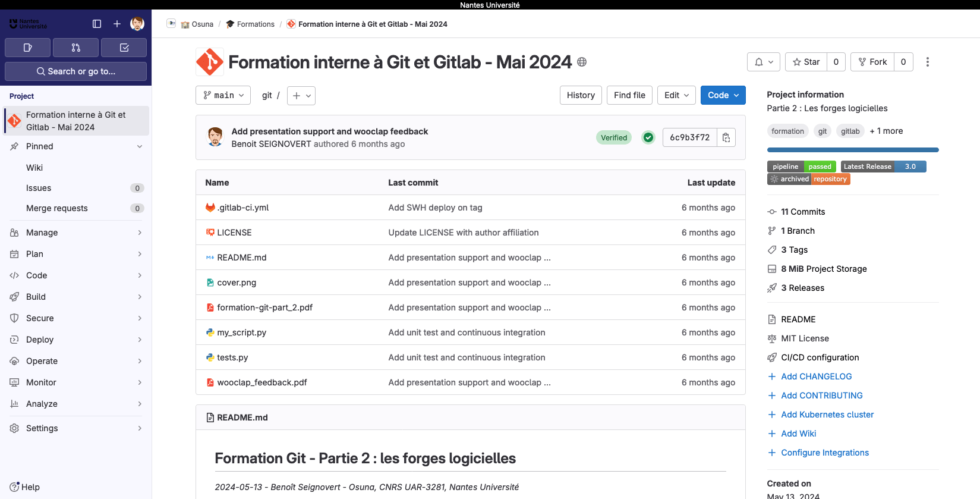Click the wooclap_feedback.pdf file icon
The width and height of the screenshot is (980, 499).
[210, 382]
